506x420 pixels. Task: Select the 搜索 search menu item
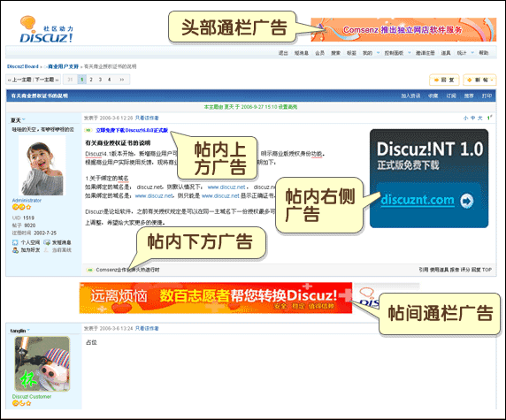pyautogui.click(x=335, y=53)
